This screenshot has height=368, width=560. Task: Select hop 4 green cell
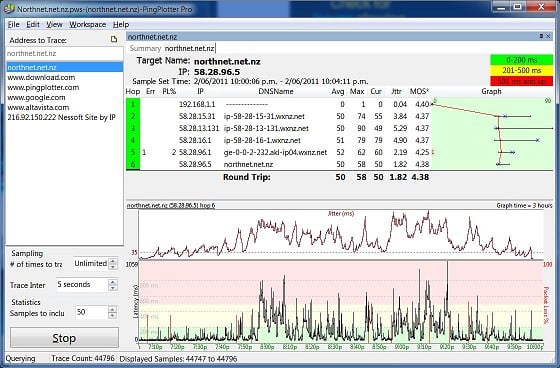(133, 140)
